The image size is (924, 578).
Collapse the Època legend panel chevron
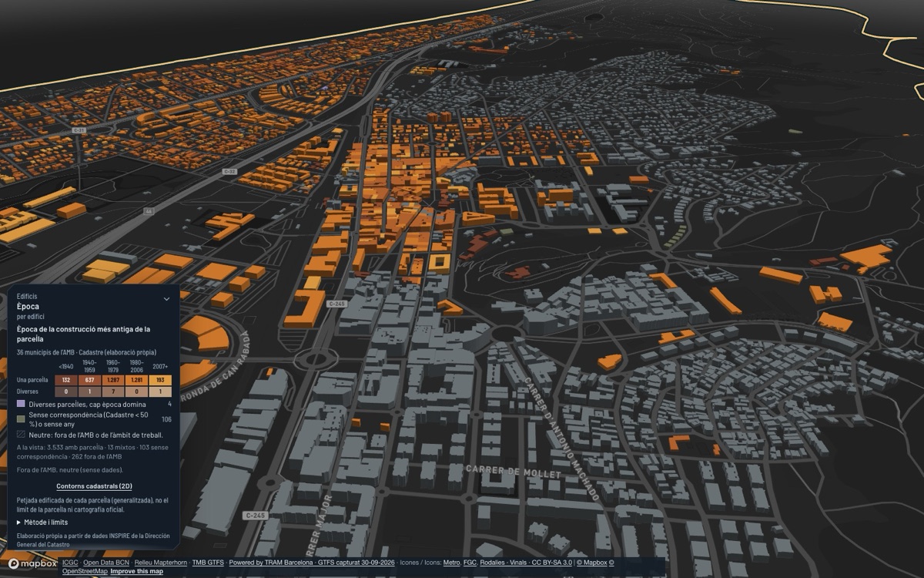[166, 299]
